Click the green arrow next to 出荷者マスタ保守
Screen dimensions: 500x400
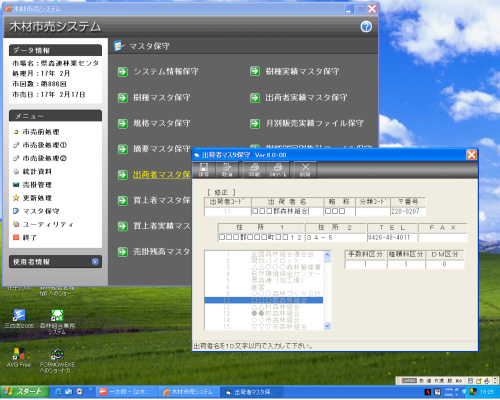point(123,175)
